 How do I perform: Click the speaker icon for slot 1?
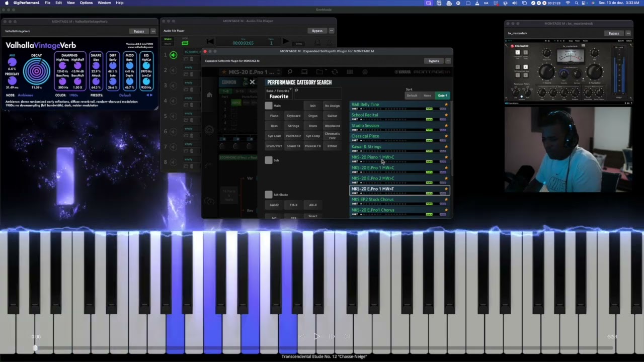pyautogui.click(x=174, y=55)
